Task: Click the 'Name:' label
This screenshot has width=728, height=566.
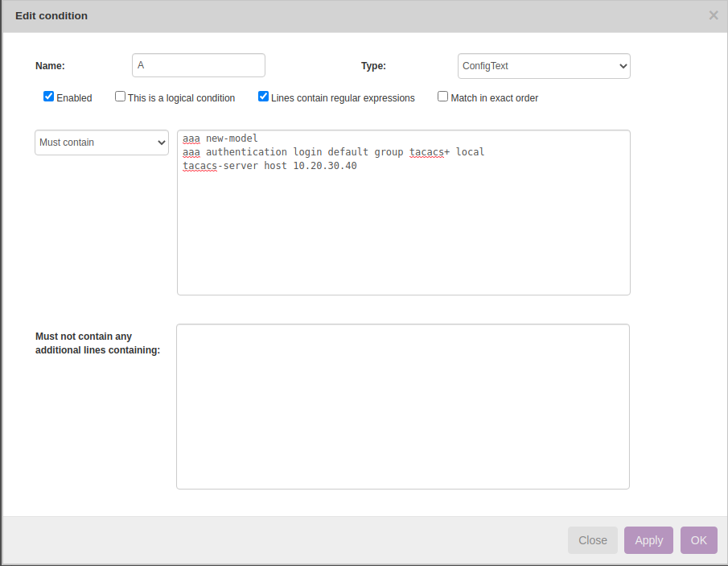Action: pyautogui.click(x=50, y=66)
